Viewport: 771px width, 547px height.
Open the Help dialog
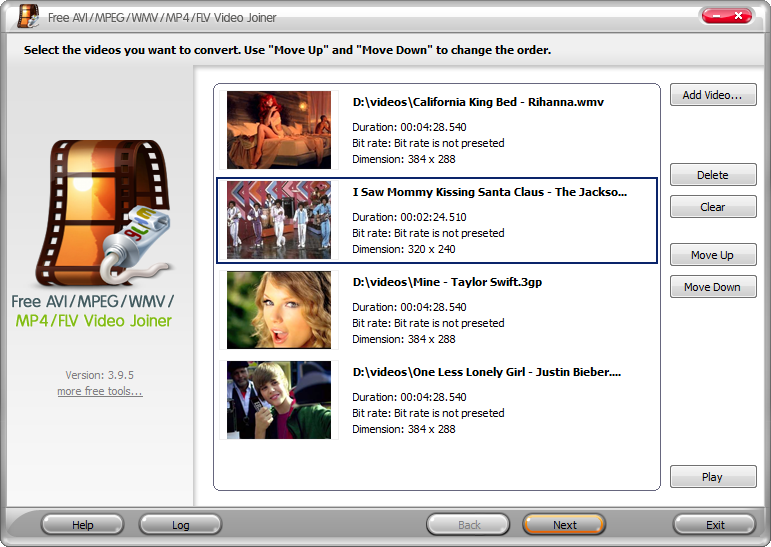tap(83, 525)
